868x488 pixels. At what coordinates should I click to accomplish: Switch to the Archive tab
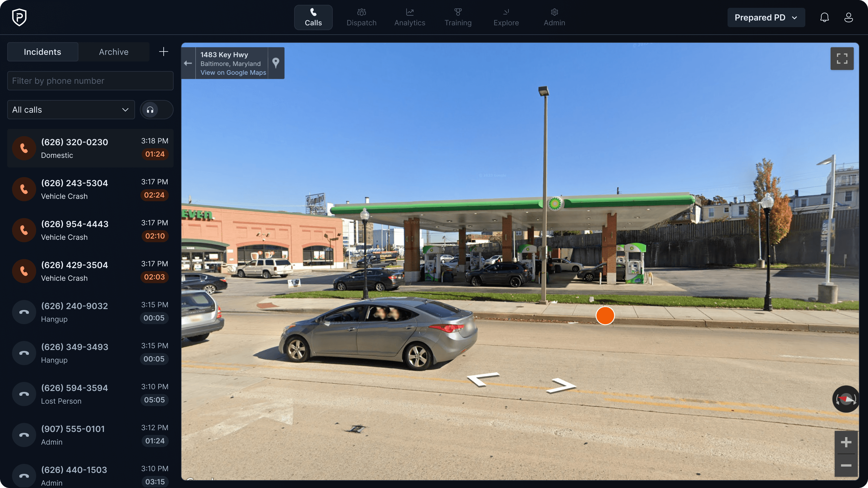click(x=114, y=52)
